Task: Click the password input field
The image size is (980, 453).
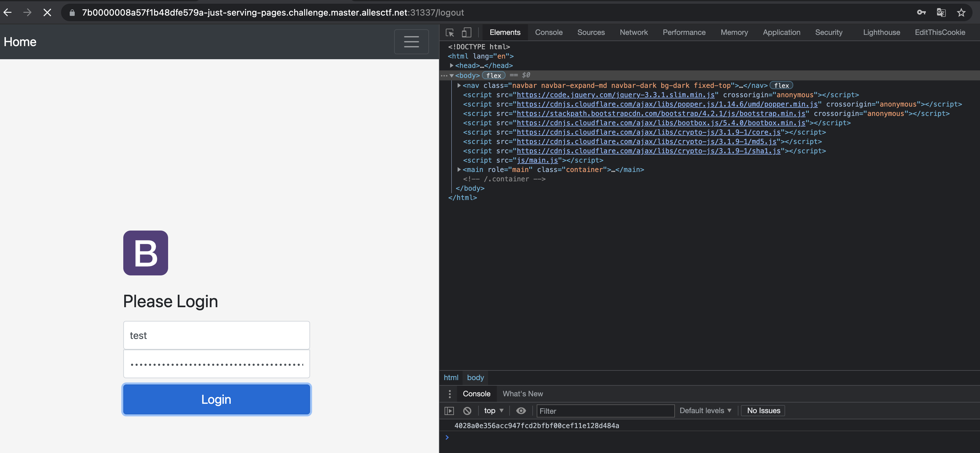Action: coord(216,364)
